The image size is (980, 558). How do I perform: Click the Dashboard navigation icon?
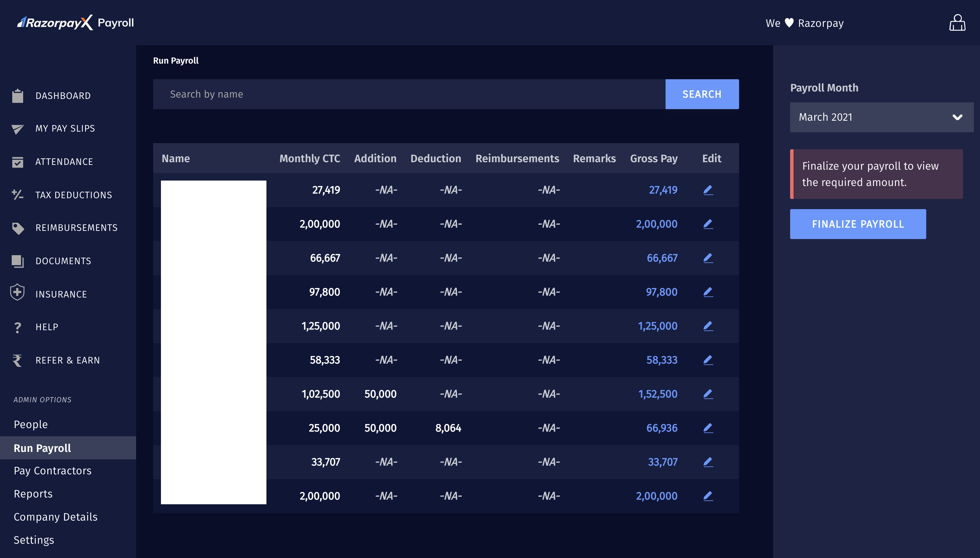tap(18, 95)
